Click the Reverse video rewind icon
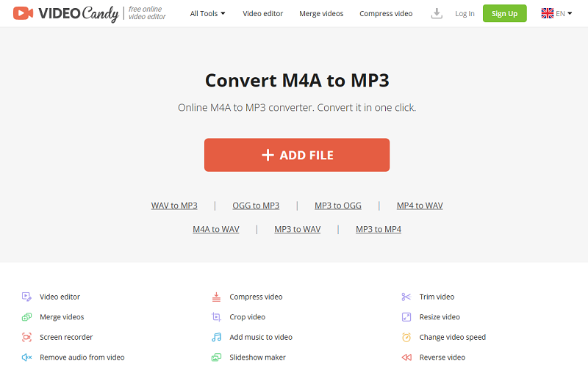588x370 pixels. [406, 358]
